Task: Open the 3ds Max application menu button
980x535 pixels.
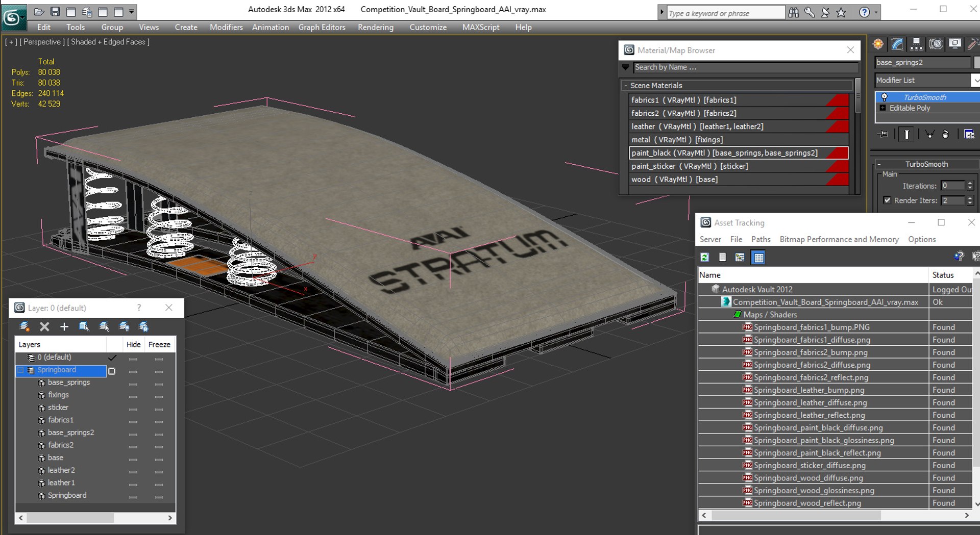Action: click(x=13, y=18)
